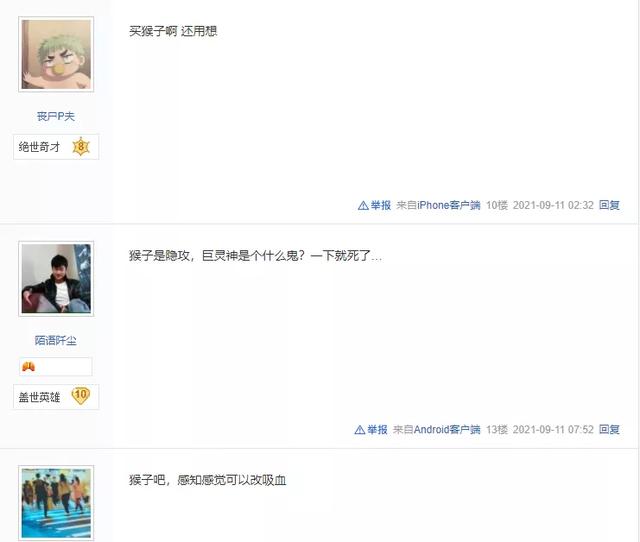Click the comment text 猴子吧，感知感觉可以改吸血
The height and width of the screenshot is (542, 640).
pyautogui.click(x=207, y=480)
